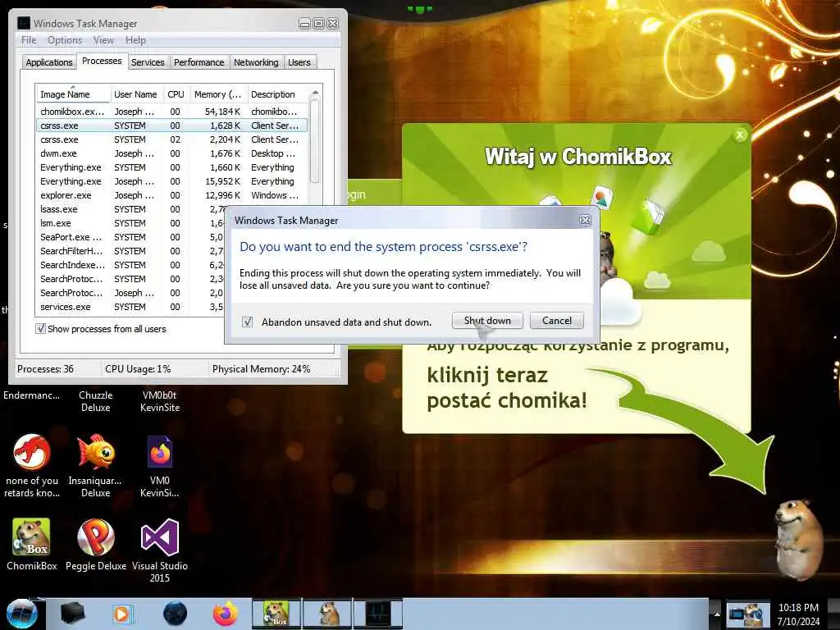
Task: Select the services.exe process row
Action: (x=130, y=307)
